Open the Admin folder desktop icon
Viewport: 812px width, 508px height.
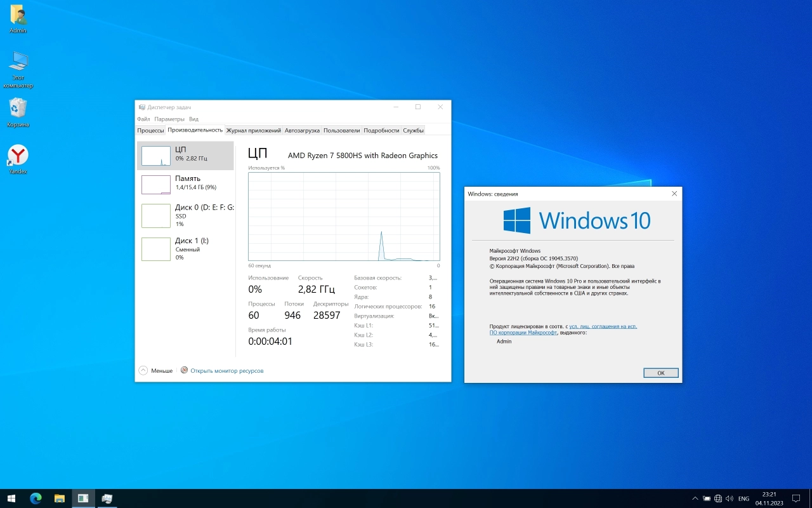click(18, 19)
